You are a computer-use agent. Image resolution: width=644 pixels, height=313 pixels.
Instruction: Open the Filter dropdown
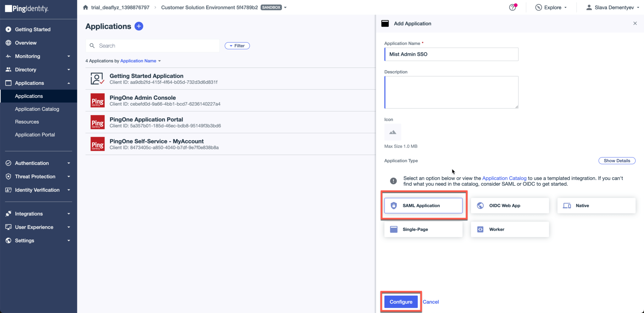click(x=237, y=46)
